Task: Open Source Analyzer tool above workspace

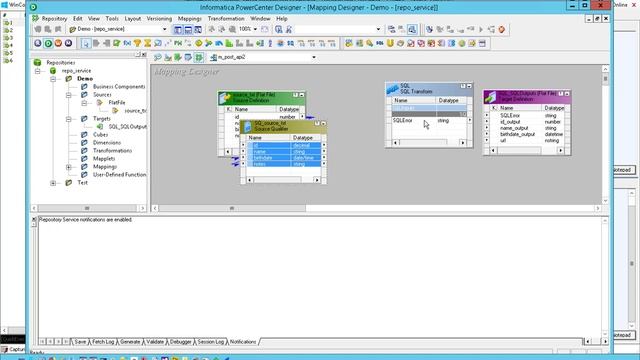Action: pyautogui.click(x=158, y=57)
